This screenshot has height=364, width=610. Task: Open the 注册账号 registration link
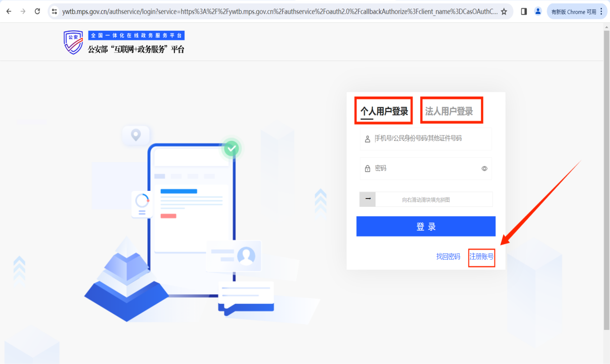click(x=481, y=256)
